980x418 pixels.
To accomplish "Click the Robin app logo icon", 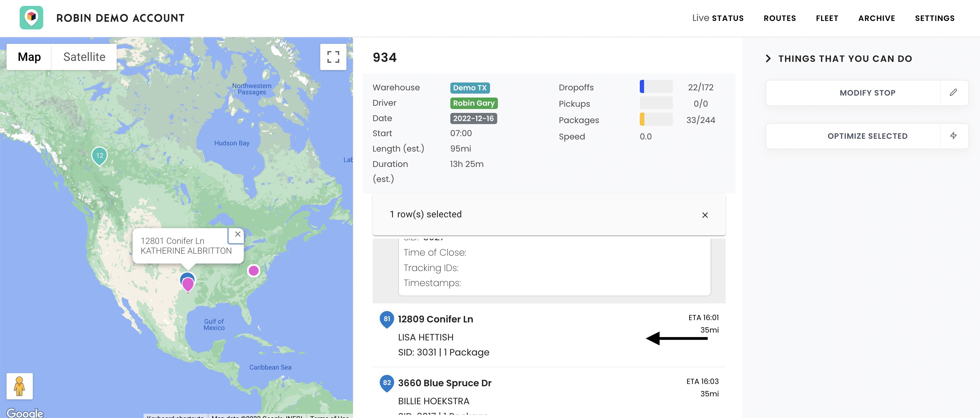I will pyautogui.click(x=31, y=18).
